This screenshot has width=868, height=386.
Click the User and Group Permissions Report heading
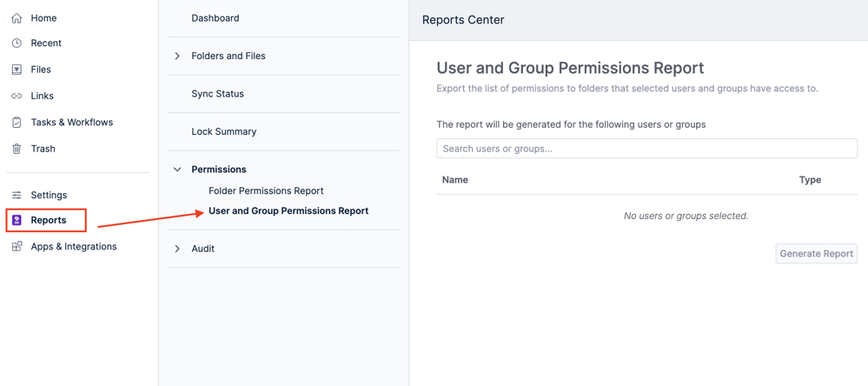pyautogui.click(x=570, y=68)
